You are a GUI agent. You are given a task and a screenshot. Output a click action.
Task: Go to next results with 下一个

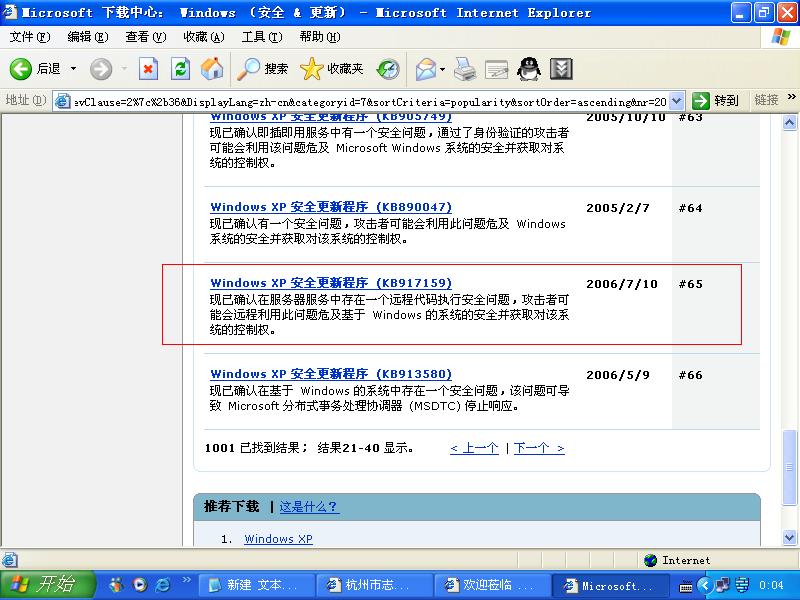[x=539, y=448]
